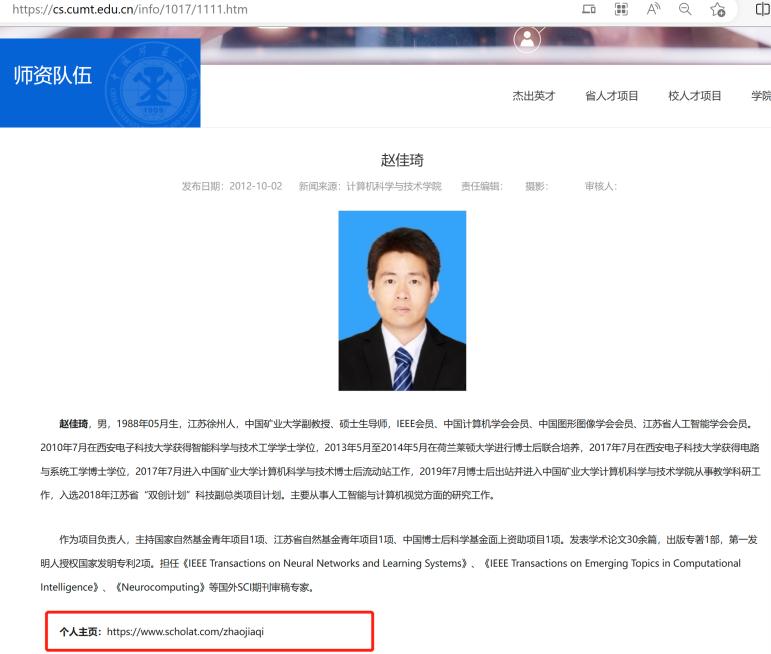Click the 赵佳琦 article title
The image size is (771, 654).
(x=403, y=160)
